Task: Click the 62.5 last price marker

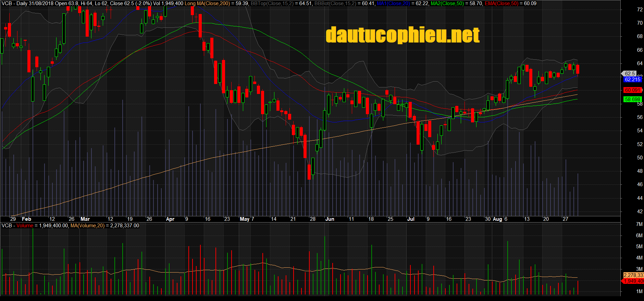Action: coord(630,73)
